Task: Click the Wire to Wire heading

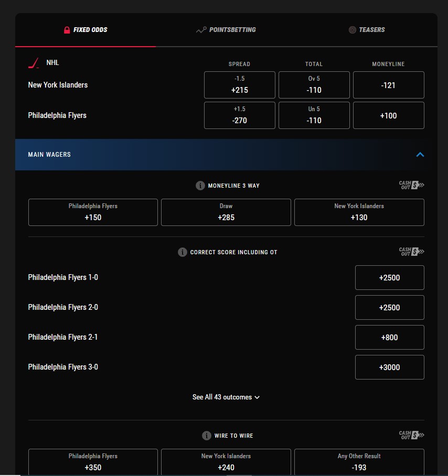Action: [233, 436]
